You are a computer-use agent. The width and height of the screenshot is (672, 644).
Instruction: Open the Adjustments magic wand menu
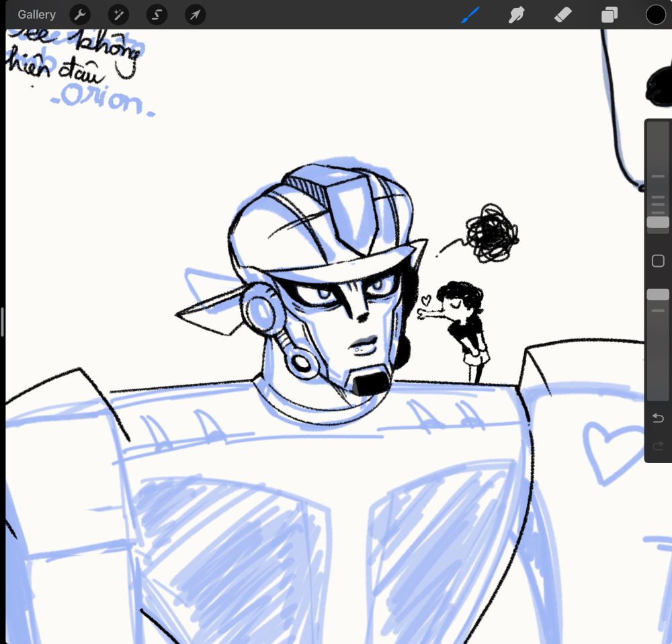point(118,15)
